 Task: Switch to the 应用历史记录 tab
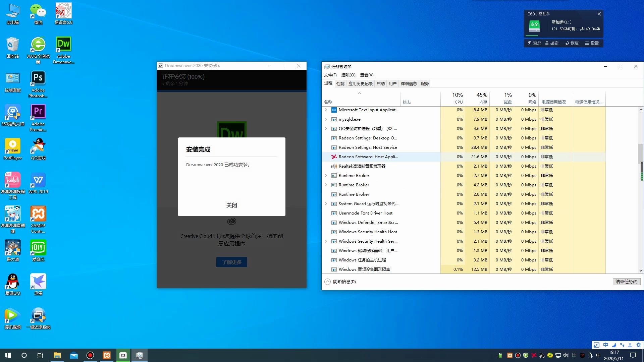(x=360, y=83)
